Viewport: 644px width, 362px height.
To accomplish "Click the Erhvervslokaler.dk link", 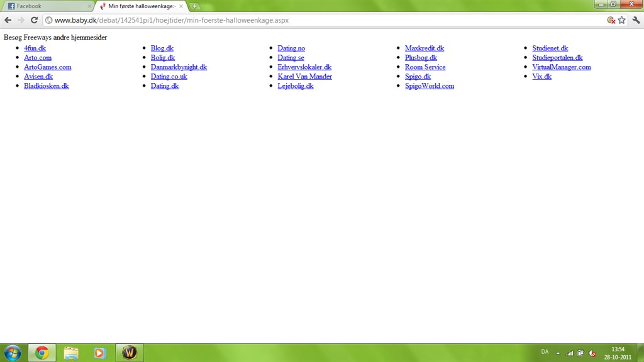I will [x=304, y=67].
